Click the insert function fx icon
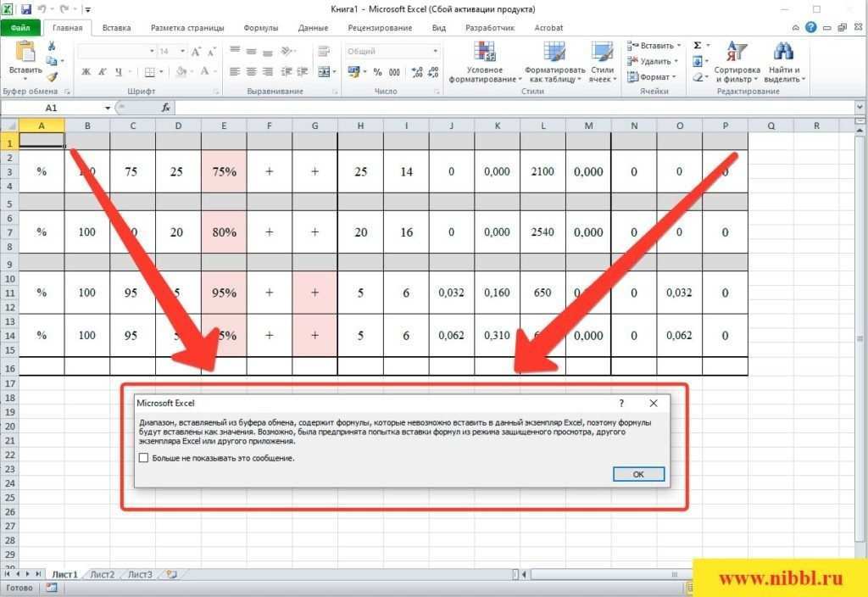Image resolution: width=868 pixels, height=597 pixels. point(166,108)
